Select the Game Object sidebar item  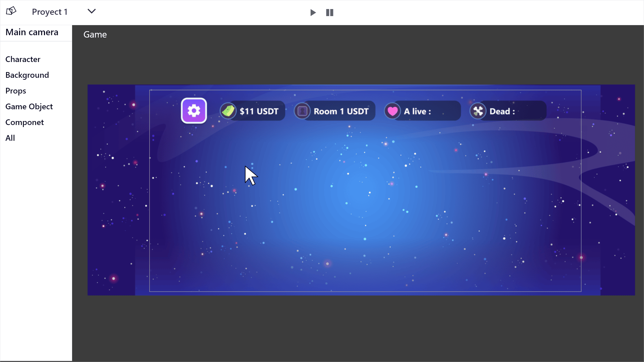(x=29, y=107)
